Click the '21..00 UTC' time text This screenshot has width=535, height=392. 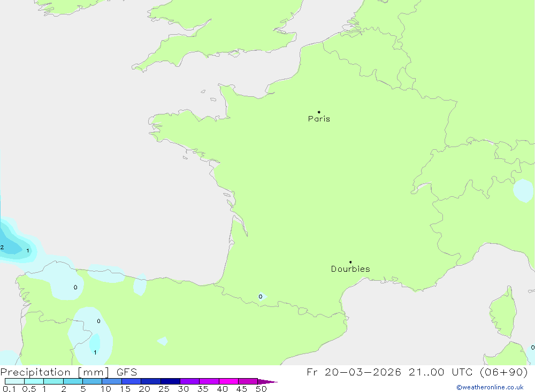[441, 372]
